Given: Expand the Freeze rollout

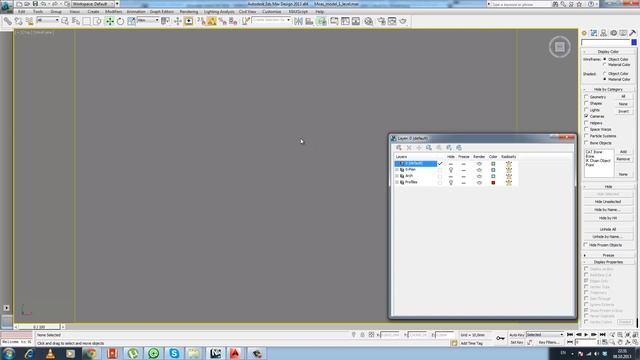Looking at the screenshot, I should (608, 255).
